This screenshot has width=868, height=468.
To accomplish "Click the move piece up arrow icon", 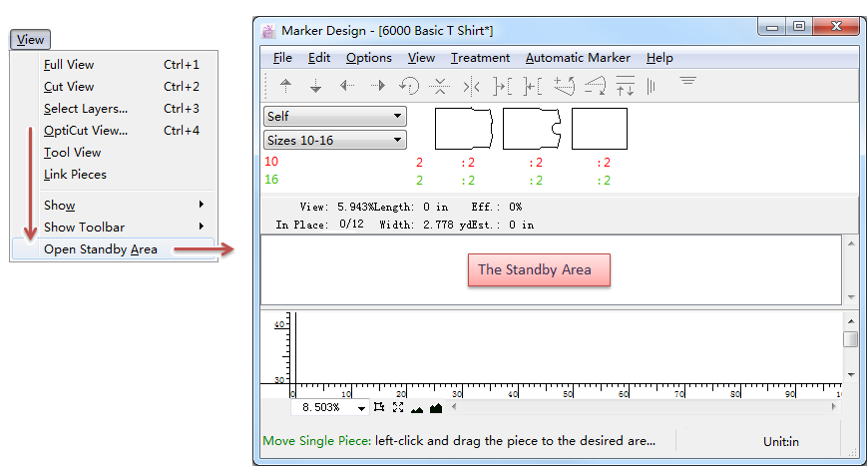I will click(x=285, y=86).
